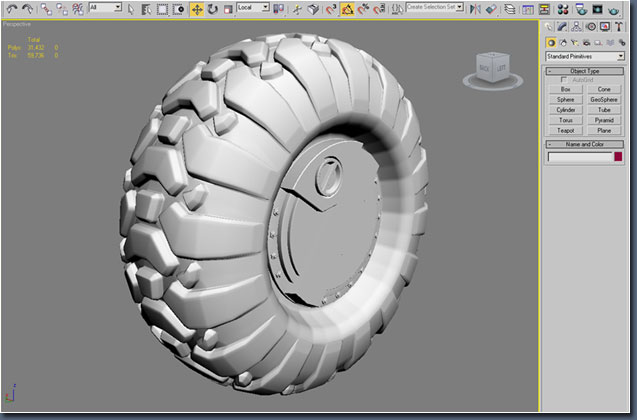This screenshot has height=420, width=637.
Task: Switch to the Modify command panel tab
Action: tap(562, 27)
